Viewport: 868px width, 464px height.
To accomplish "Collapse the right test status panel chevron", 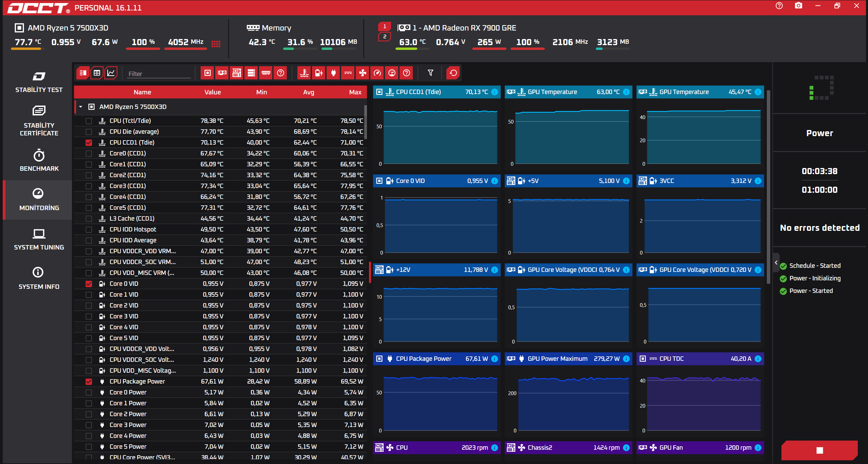I will click(776, 262).
